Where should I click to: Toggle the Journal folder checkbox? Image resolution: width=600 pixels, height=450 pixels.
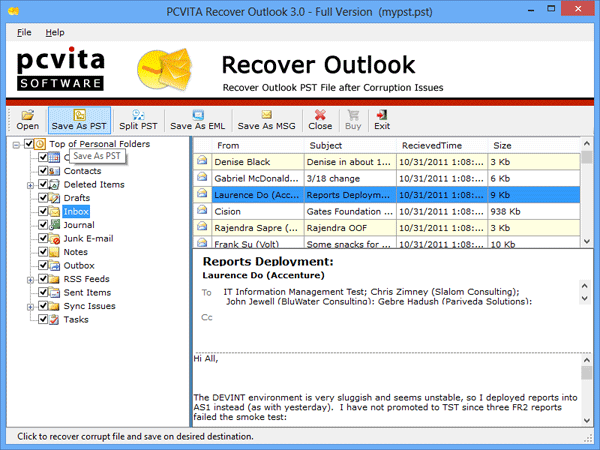point(43,224)
